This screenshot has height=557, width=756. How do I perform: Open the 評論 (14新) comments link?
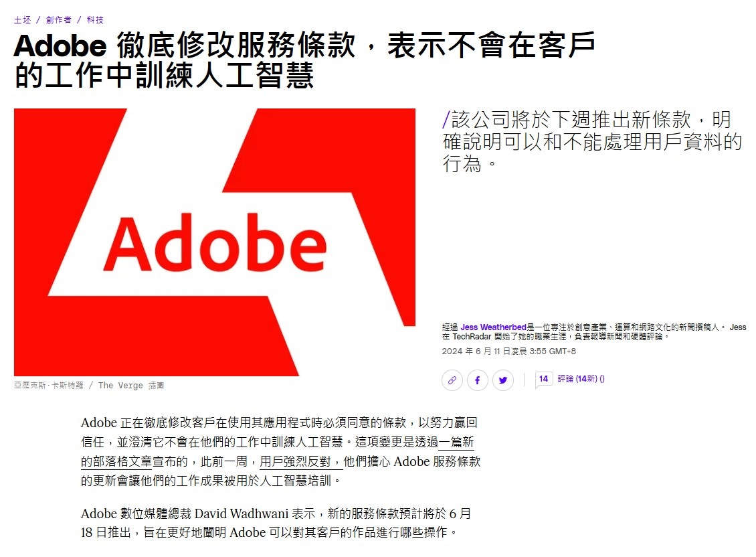(581, 379)
